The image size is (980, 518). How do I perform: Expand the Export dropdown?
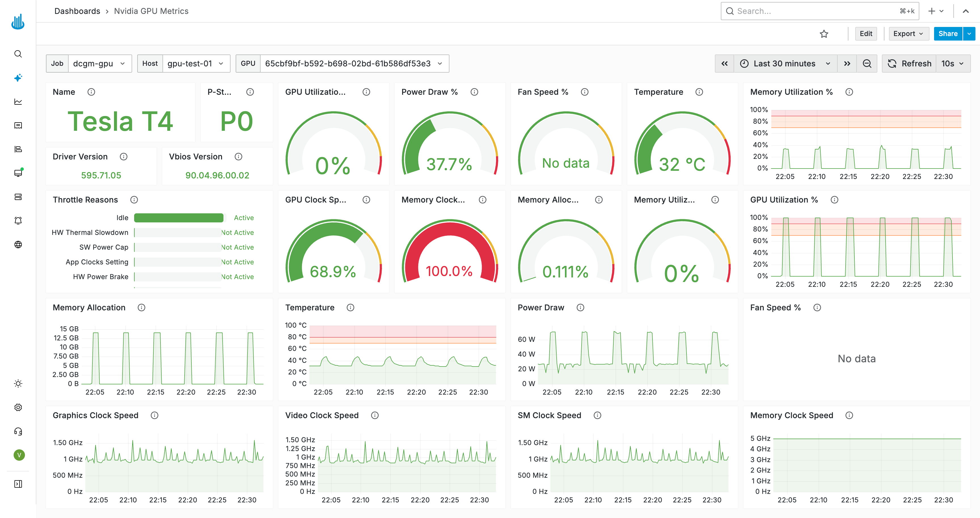pos(909,33)
